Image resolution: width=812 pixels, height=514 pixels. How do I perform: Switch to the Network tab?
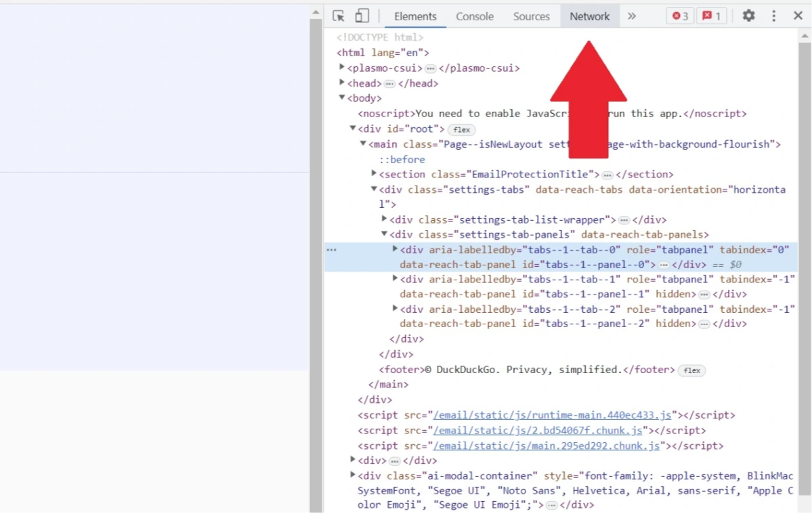coord(589,16)
